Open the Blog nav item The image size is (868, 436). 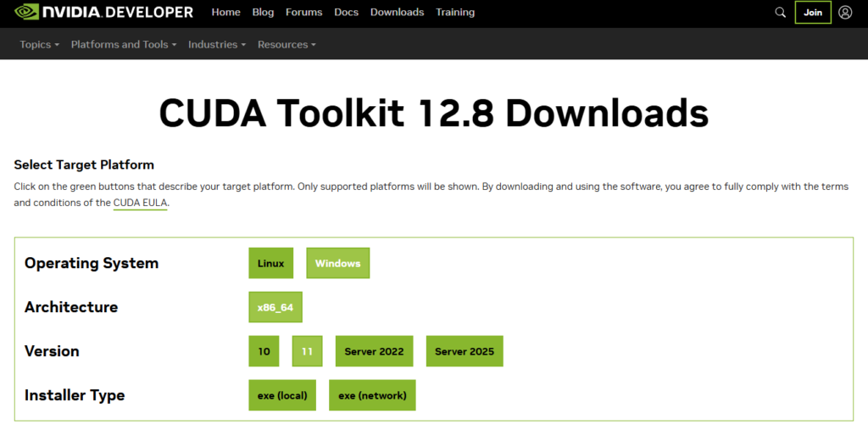point(263,13)
